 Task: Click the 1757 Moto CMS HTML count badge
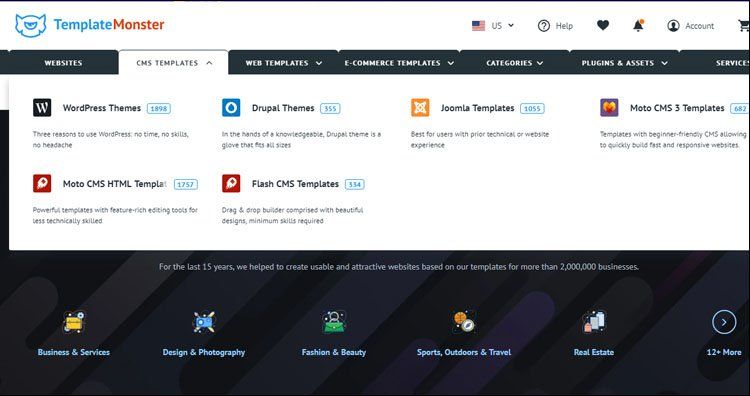(186, 185)
